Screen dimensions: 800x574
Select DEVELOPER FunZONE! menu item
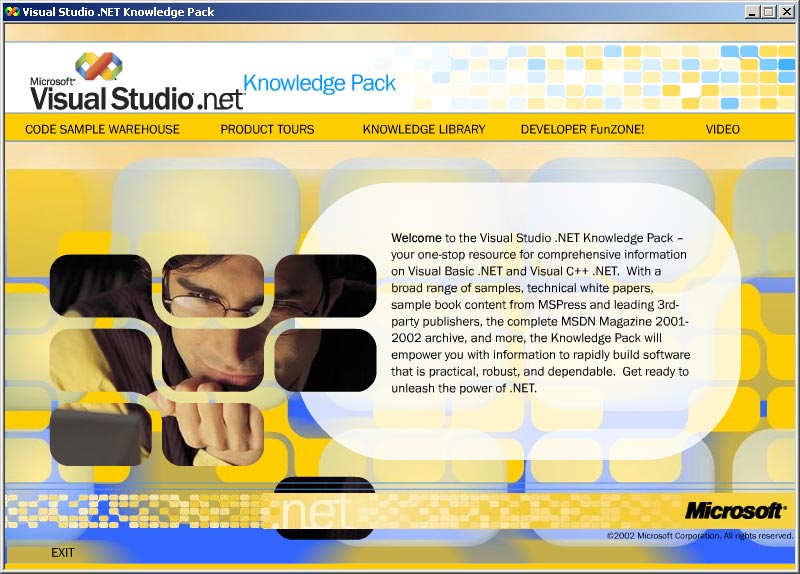click(582, 129)
